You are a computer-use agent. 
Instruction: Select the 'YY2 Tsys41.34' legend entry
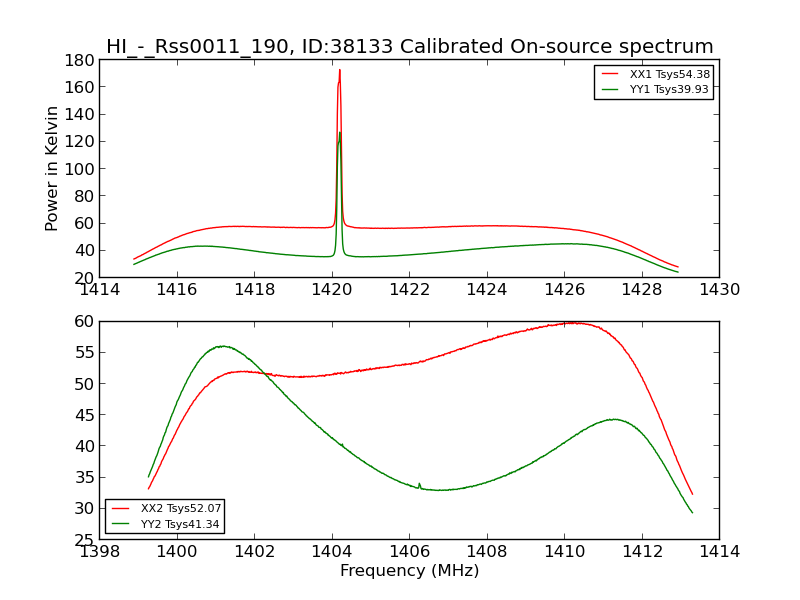click(165, 524)
